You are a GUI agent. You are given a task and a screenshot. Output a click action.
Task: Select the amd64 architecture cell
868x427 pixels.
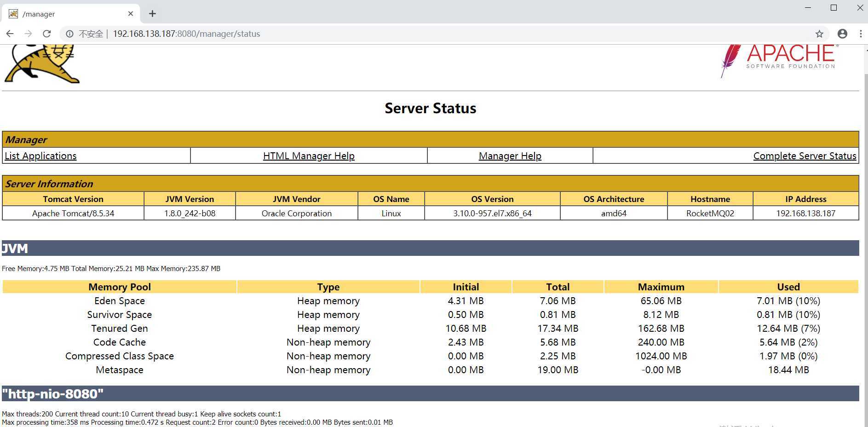[x=614, y=213]
